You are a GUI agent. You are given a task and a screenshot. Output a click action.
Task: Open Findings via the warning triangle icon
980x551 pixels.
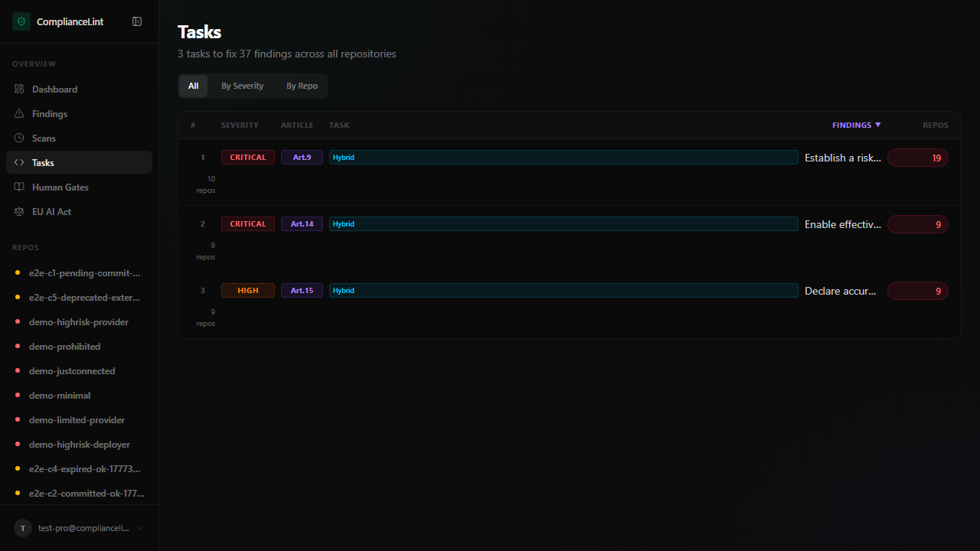pyautogui.click(x=19, y=114)
